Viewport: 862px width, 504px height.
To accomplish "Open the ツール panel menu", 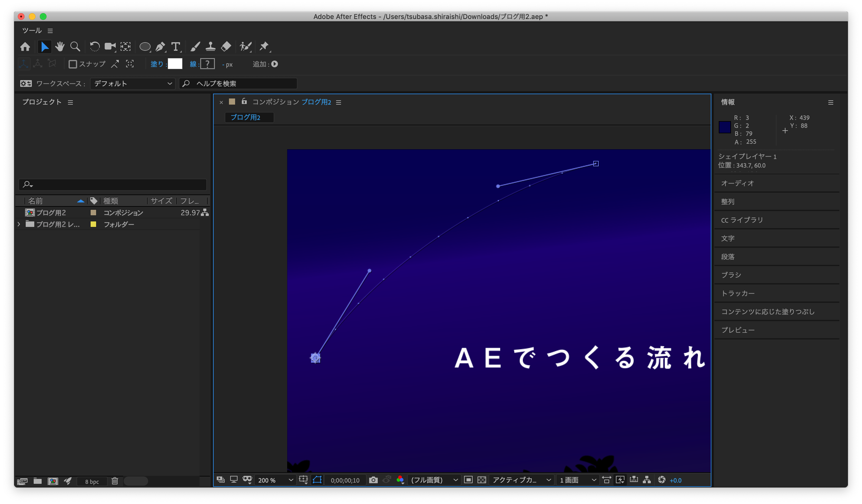I will [50, 31].
